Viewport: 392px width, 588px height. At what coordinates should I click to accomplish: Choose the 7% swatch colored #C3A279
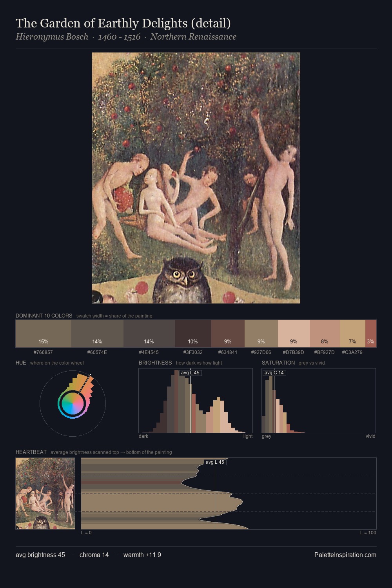click(x=352, y=334)
